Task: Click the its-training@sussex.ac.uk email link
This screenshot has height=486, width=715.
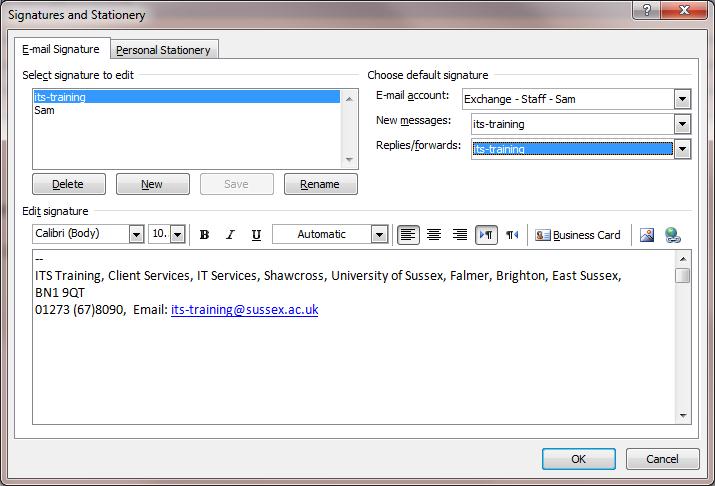Action: [x=244, y=310]
